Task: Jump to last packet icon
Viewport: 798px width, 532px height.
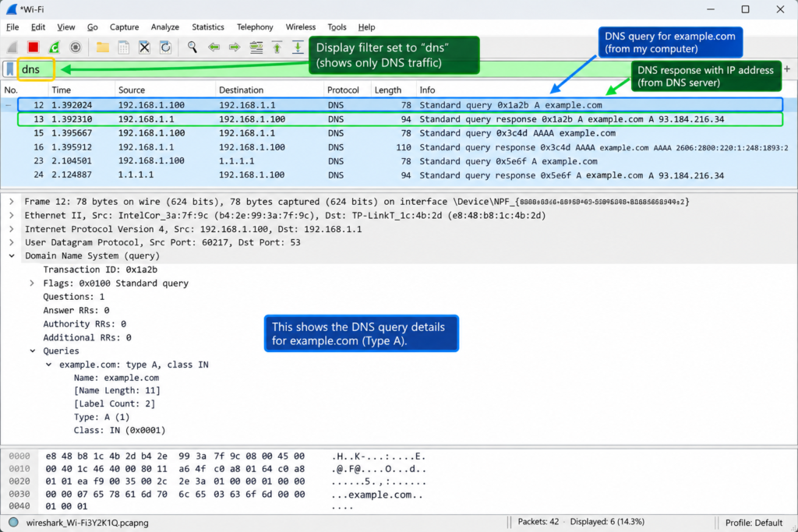Action: click(x=298, y=48)
